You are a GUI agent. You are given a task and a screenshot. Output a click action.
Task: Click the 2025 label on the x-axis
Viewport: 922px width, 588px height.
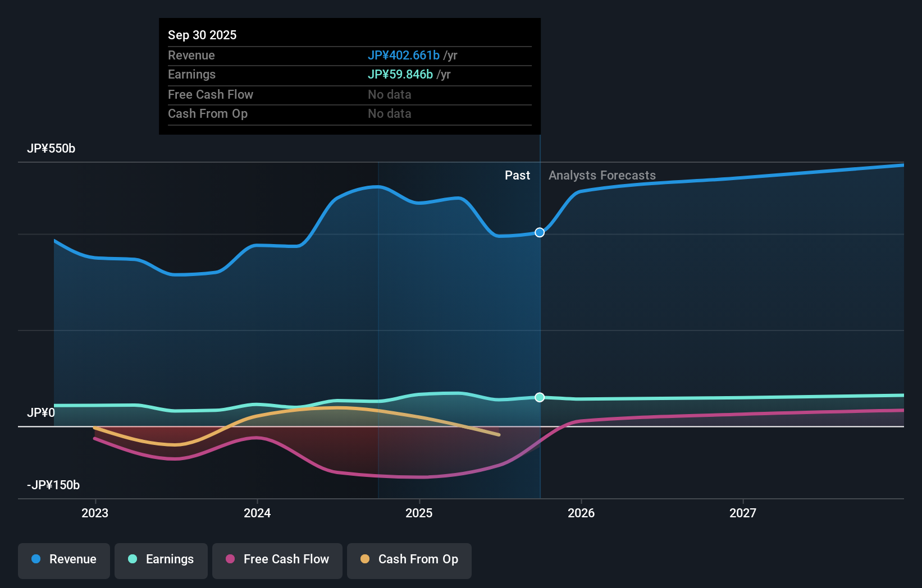[419, 513]
